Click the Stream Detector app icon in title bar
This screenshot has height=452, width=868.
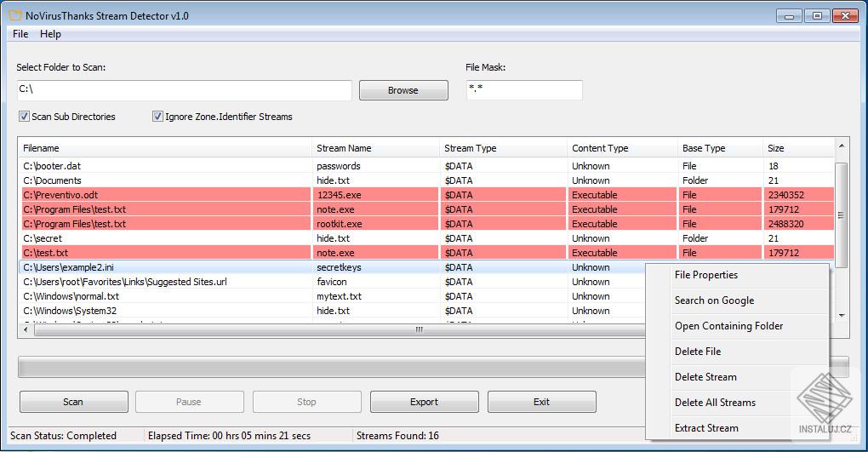coord(15,15)
